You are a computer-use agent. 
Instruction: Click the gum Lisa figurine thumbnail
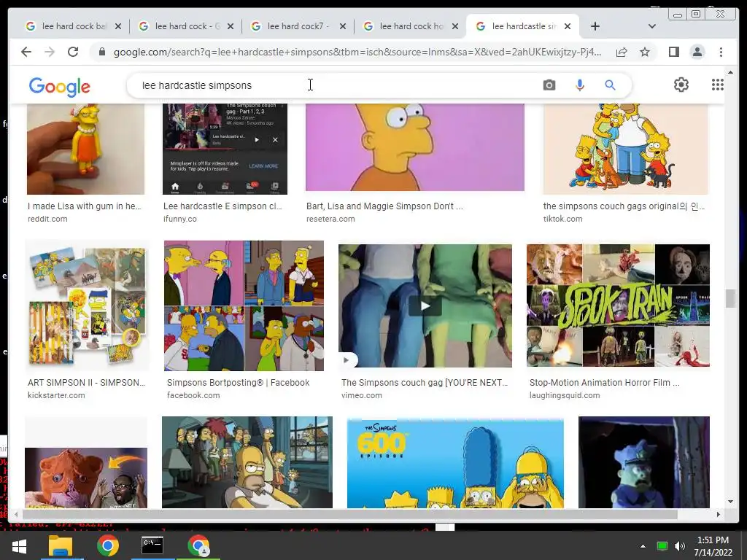[x=85, y=149]
